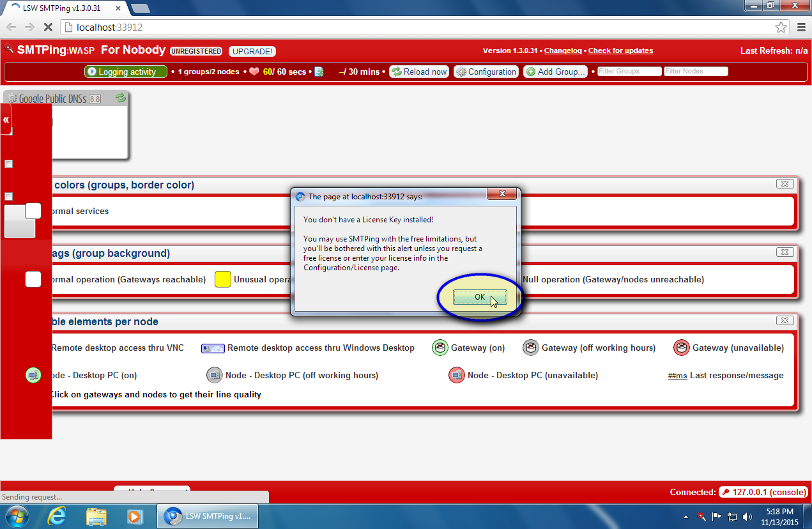The width and height of the screenshot is (812, 529).
Task: Collapse the colors (groups, border color) panel
Action: tap(785, 184)
